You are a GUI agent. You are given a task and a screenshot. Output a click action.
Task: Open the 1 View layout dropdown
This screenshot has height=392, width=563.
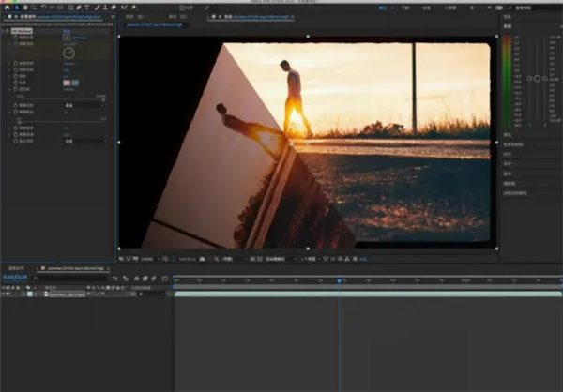[311, 259]
